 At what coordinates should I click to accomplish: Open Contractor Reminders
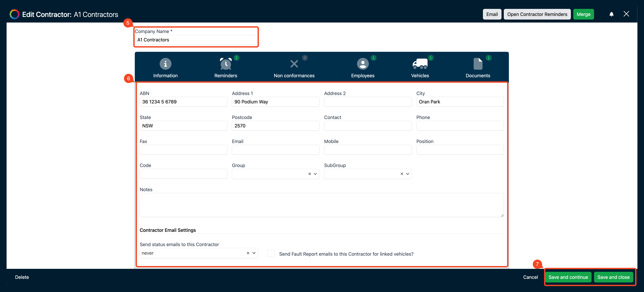coord(537,14)
